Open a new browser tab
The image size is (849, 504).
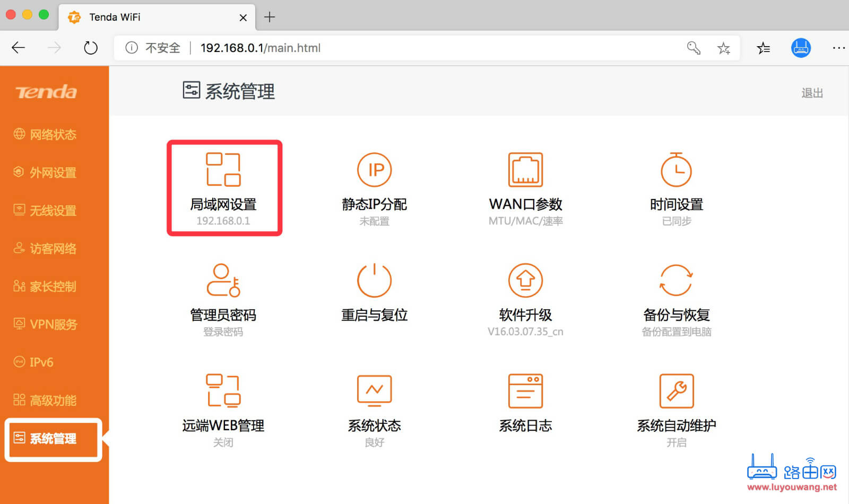[270, 17]
